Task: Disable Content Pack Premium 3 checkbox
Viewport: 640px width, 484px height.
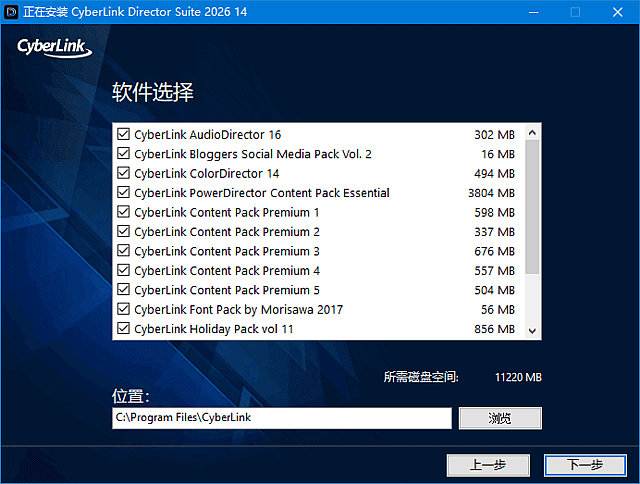Action: [124, 251]
